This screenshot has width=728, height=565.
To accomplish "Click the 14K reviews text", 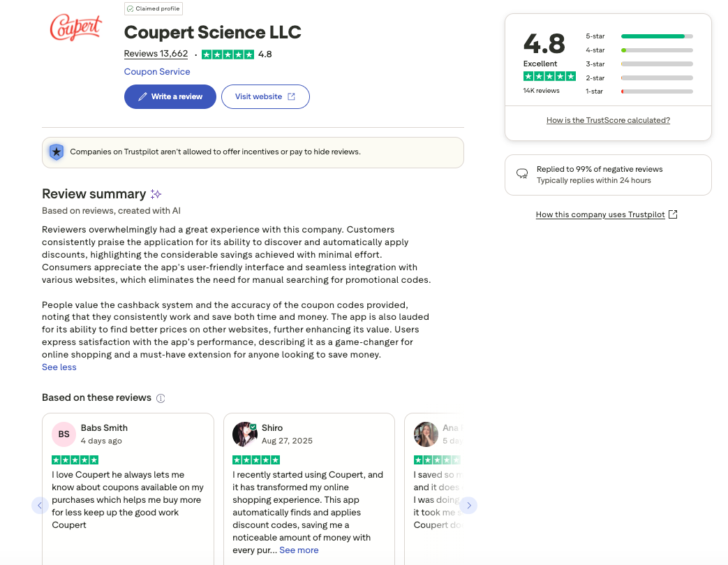I will pos(542,91).
